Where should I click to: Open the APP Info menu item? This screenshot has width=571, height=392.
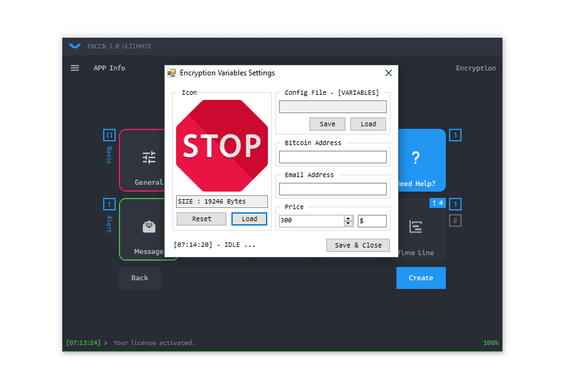[109, 68]
